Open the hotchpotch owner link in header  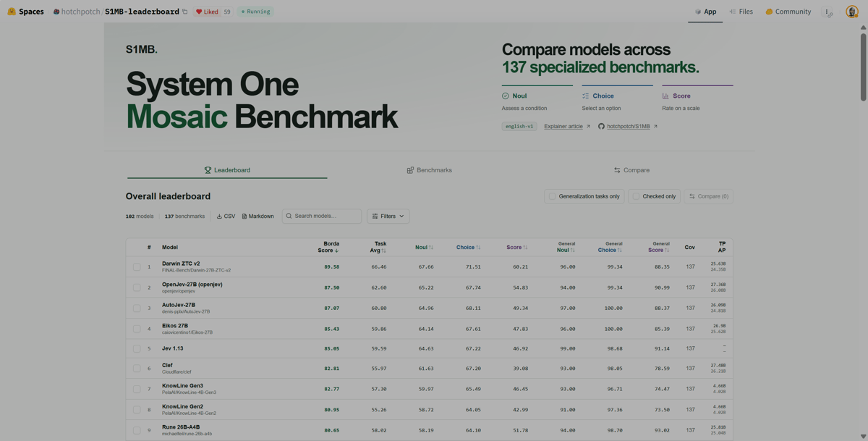point(80,12)
